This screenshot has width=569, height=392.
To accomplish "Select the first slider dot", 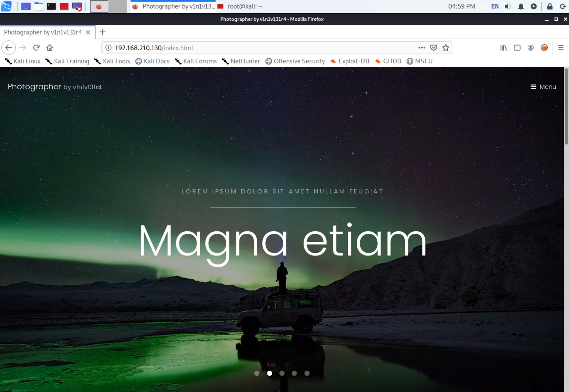I will click(x=257, y=373).
